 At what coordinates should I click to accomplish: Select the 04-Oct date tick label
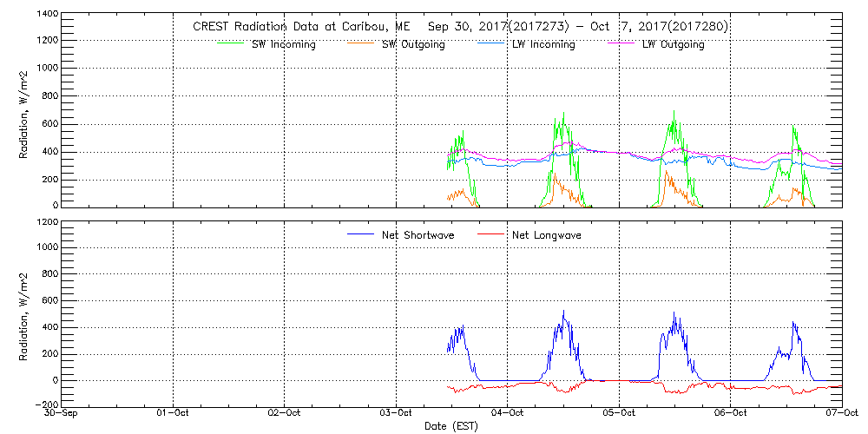[508, 413]
